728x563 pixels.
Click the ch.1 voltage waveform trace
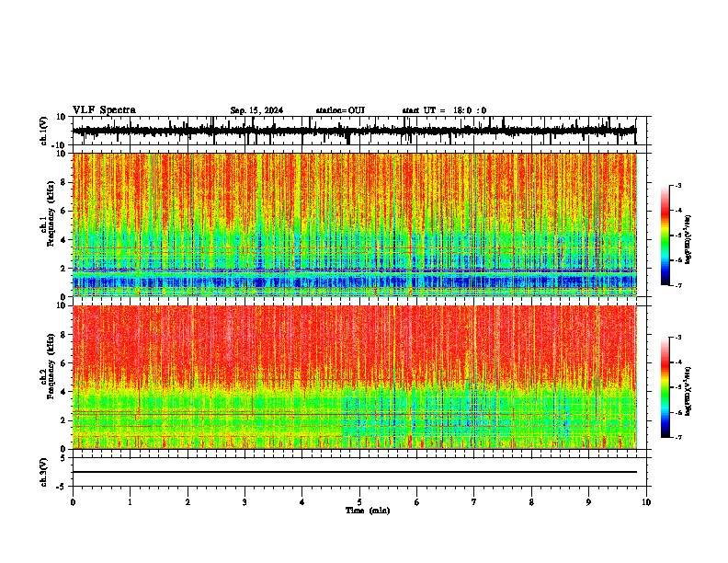[355, 131]
